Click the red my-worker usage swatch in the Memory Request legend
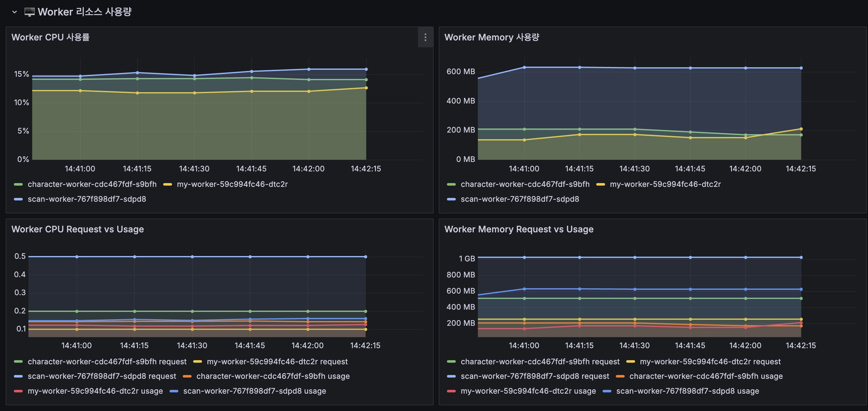The width and height of the screenshot is (868, 411). coord(451,391)
